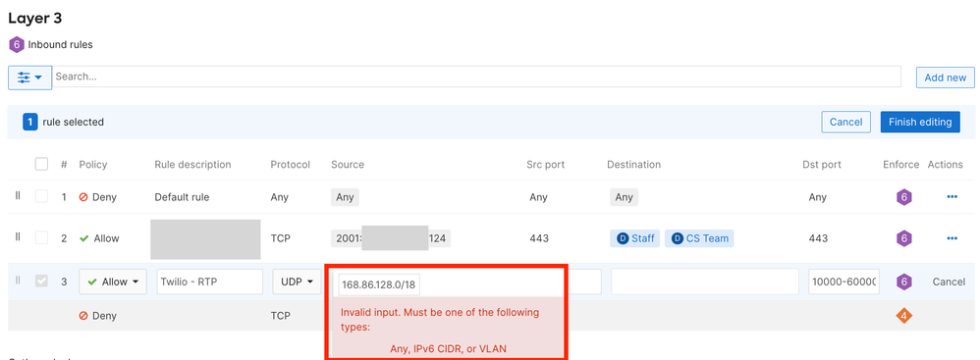Click the Policy column header
The height and width of the screenshot is (360, 980).
click(x=93, y=164)
